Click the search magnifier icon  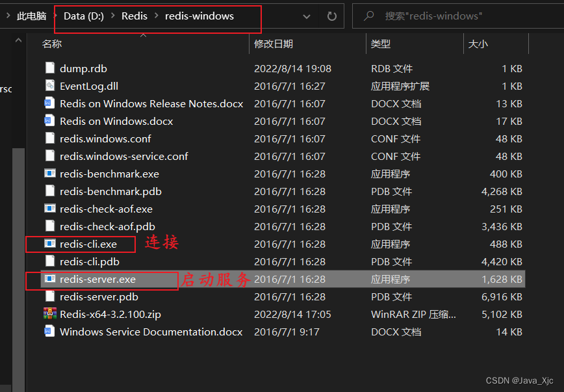(x=368, y=16)
